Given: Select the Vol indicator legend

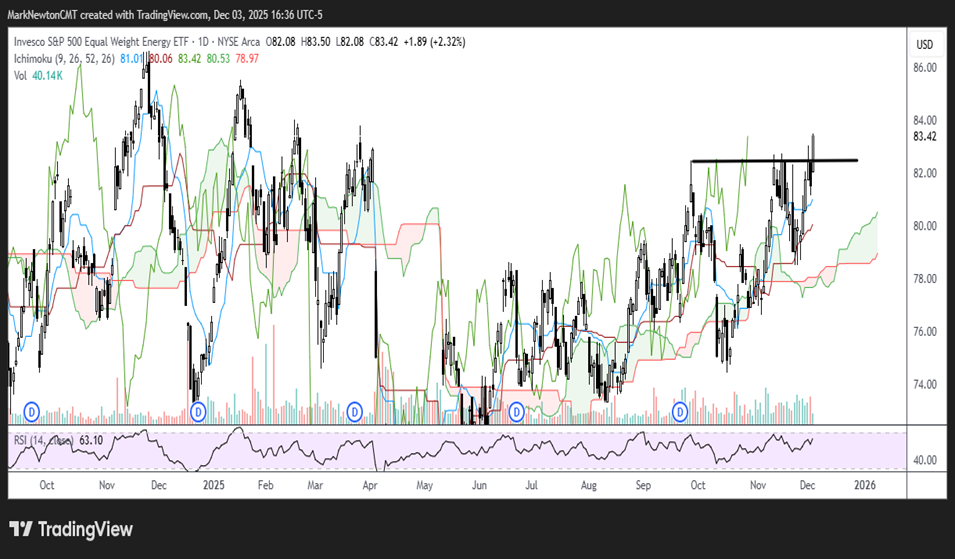Looking at the screenshot, I should [21, 76].
